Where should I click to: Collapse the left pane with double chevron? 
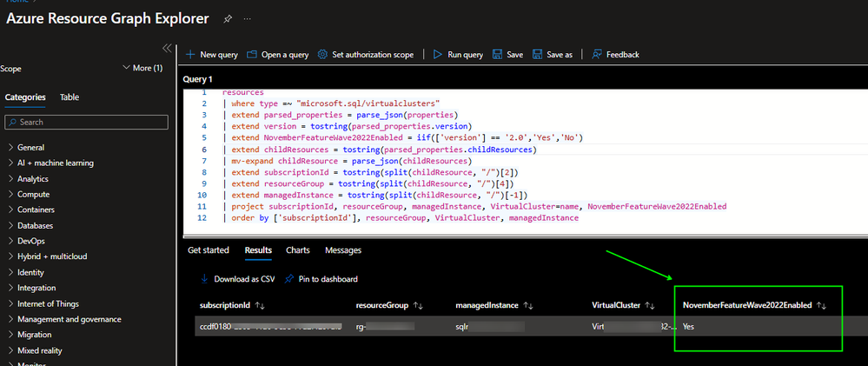click(167, 48)
